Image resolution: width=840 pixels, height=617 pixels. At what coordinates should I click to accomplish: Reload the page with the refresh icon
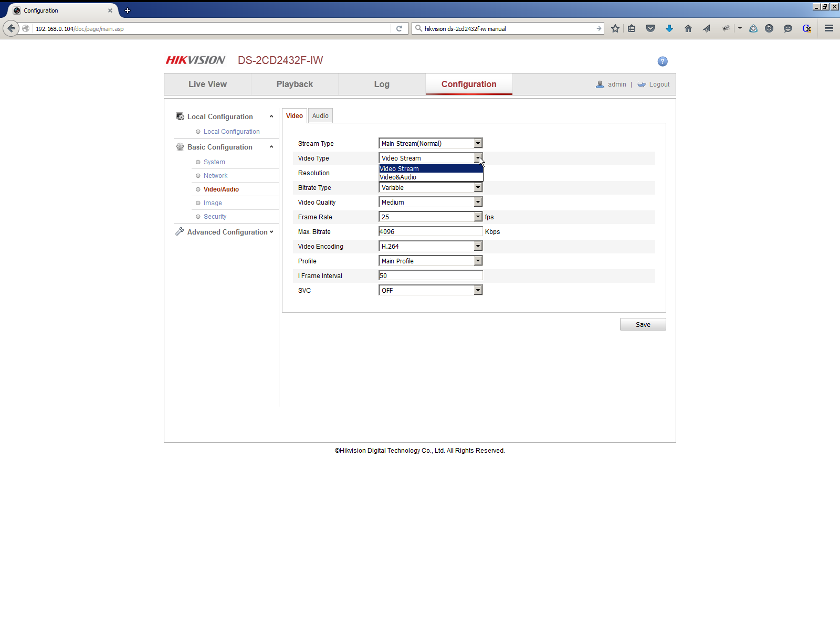click(x=399, y=28)
